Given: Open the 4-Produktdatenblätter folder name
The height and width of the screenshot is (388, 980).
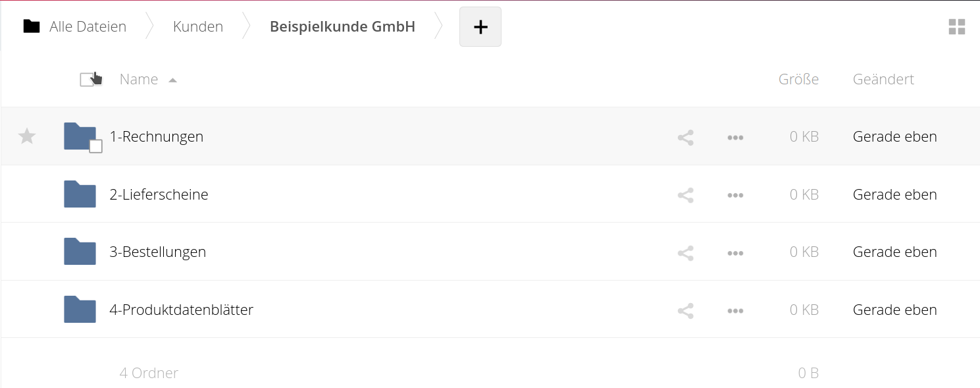Looking at the screenshot, I should 182,310.
